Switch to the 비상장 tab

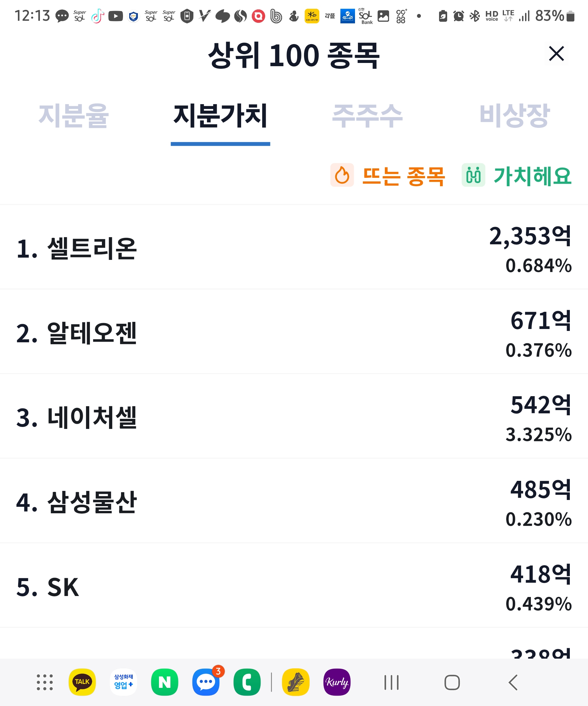(x=514, y=116)
